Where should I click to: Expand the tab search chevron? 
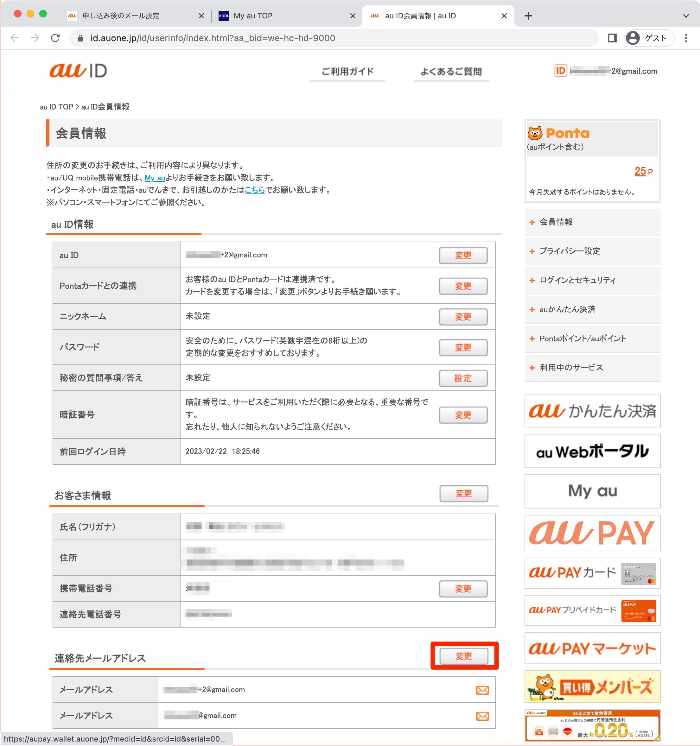coord(686,16)
